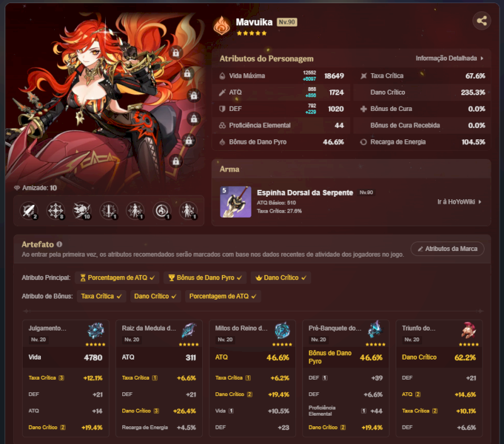This screenshot has height=444, width=504.
Task: Click the Atributos da Marca button
Action: click(x=447, y=248)
